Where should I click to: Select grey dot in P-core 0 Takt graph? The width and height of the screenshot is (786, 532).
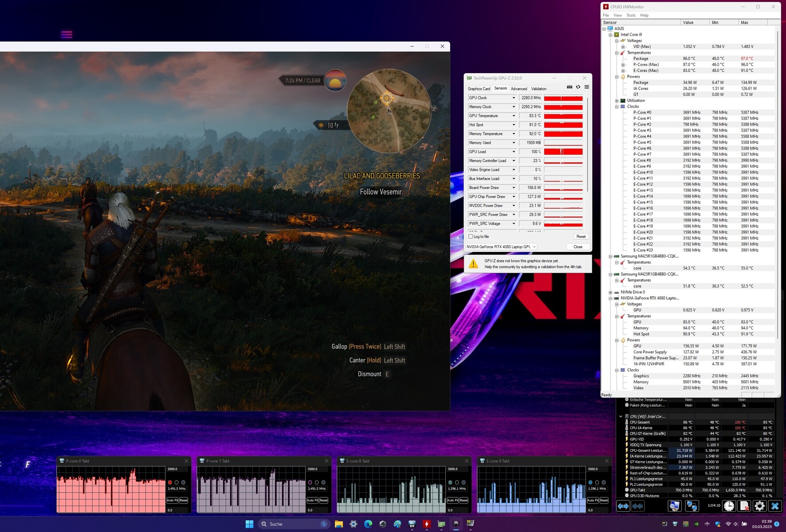tap(183, 482)
